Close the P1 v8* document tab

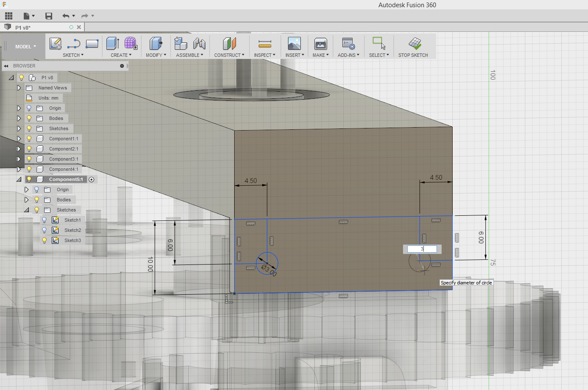[79, 27]
